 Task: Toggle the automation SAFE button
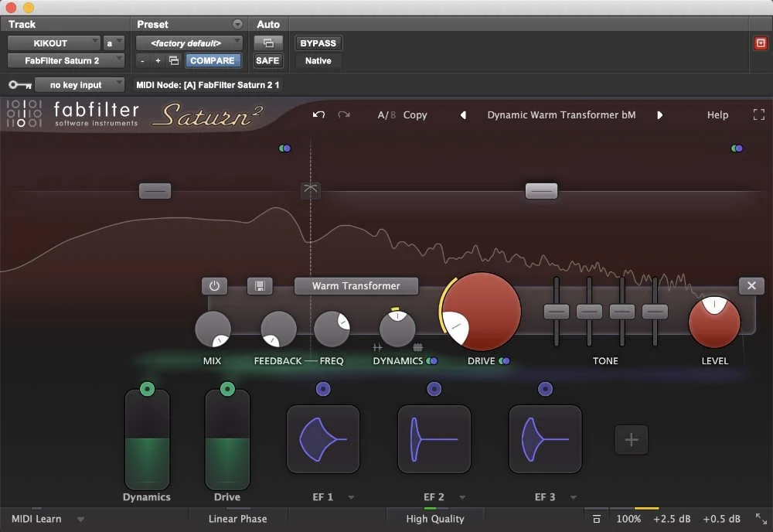tap(267, 60)
